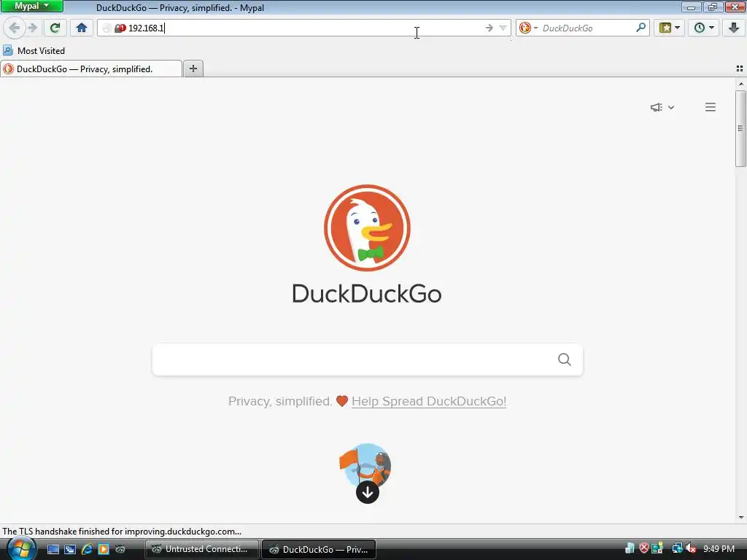Image resolution: width=747 pixels, height=560 pixels.
Task: Select the DuckDuckGo — Privacy, simplified tab
Action: click(x=91, y=69)
